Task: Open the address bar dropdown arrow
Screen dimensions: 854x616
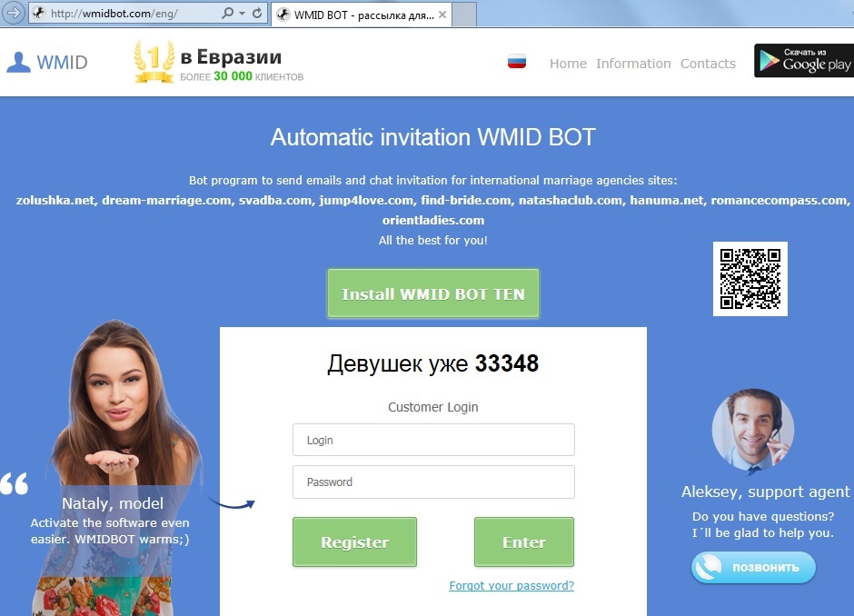Action: coord(243,13)
